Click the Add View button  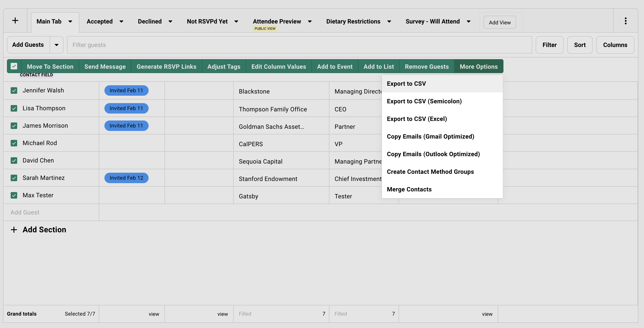[500, 22]
